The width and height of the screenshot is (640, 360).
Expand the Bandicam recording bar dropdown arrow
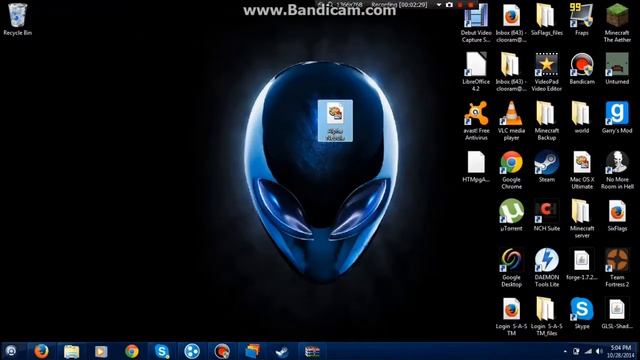(x=439, y=5)
